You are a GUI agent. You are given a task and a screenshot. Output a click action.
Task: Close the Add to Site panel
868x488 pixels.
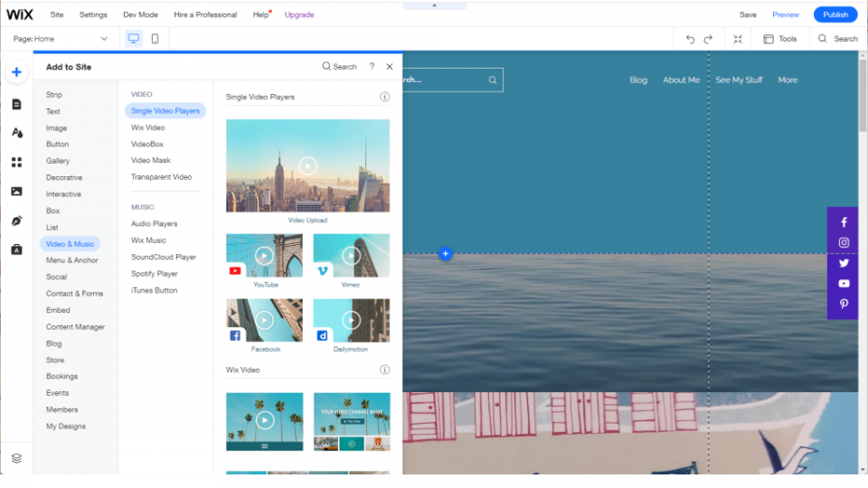(x=390, y=66)
